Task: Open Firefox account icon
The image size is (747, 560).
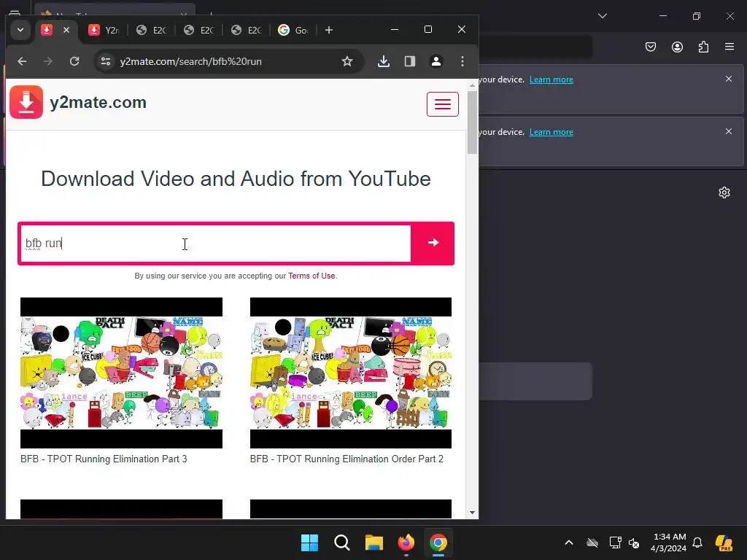Action: (677, 47)
